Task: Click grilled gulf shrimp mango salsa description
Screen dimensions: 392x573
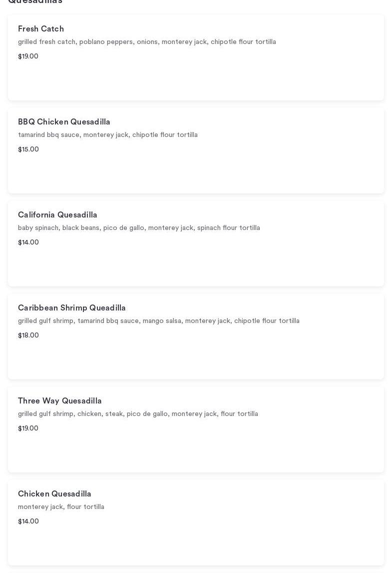Action: pos(158,321)
